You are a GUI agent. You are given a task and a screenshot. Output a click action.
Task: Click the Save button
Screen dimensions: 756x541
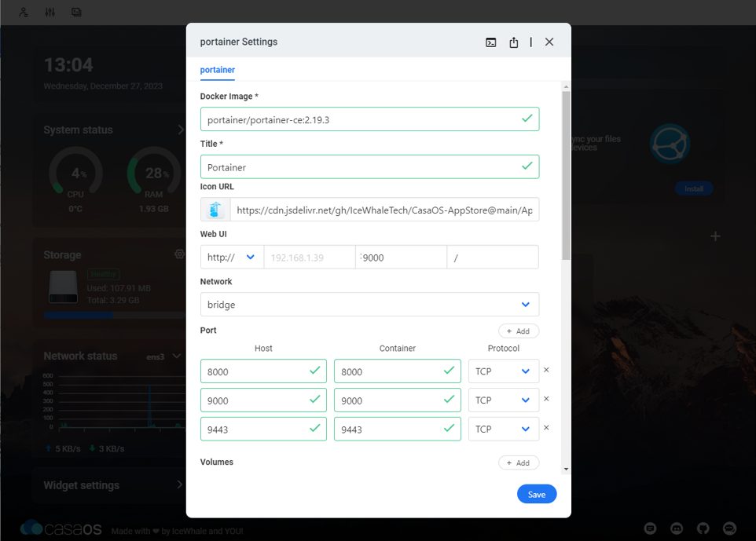(x=537, y=494)
